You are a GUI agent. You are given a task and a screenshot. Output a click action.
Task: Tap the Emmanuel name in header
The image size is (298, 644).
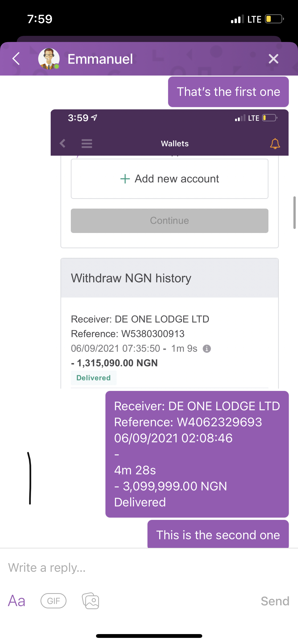pyautogui.click(x=100, y=59)
